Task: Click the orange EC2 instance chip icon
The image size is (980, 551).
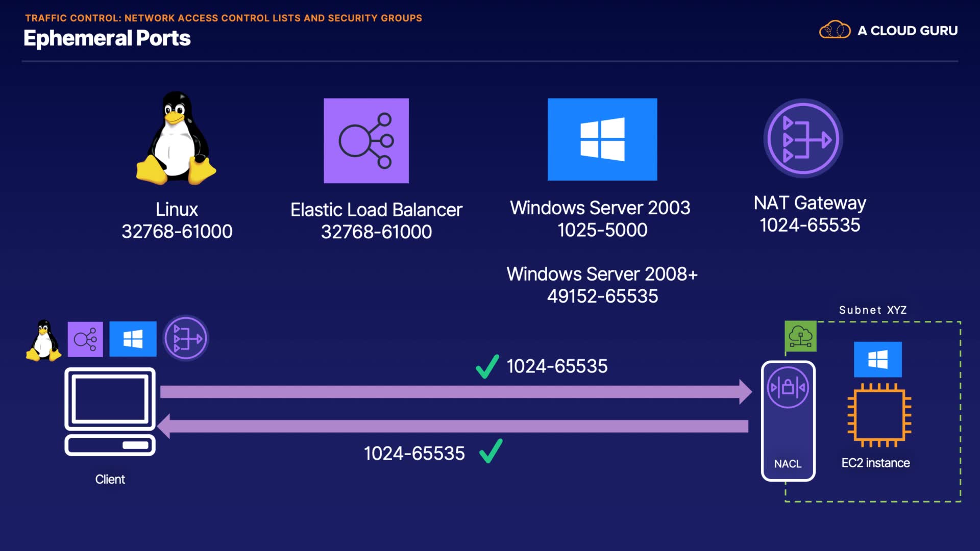Action: pyautogui.click(x=879, y=415)
